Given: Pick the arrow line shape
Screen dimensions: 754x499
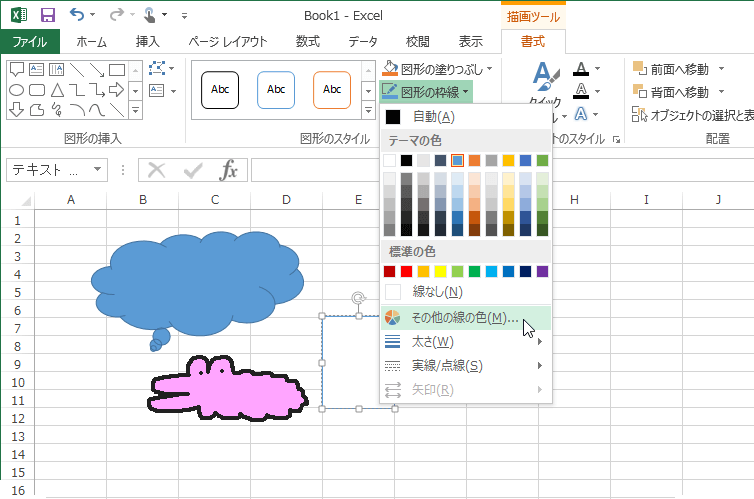Looking at the screenshot, I should (x=97, y=70).
